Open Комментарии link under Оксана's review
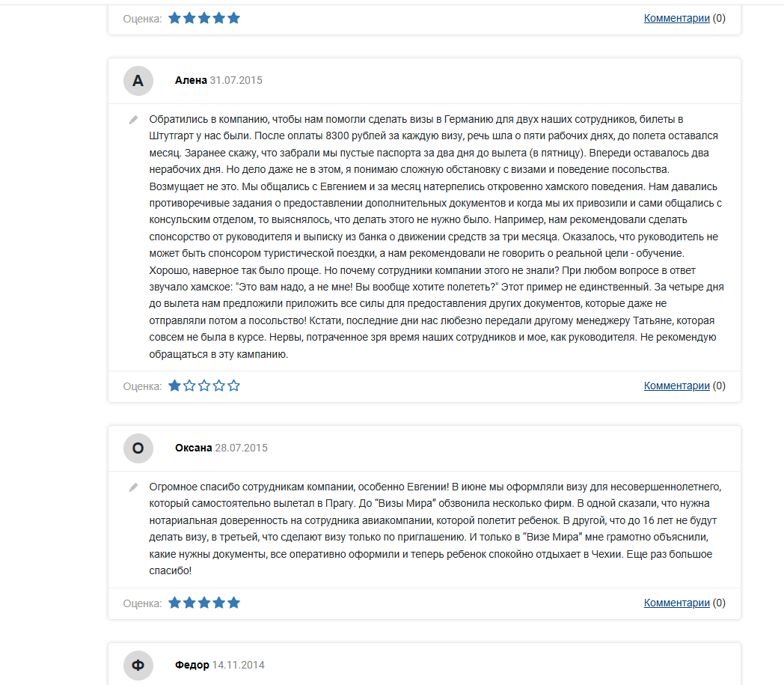Screen dimensions: 784x685 click(676, 603)
